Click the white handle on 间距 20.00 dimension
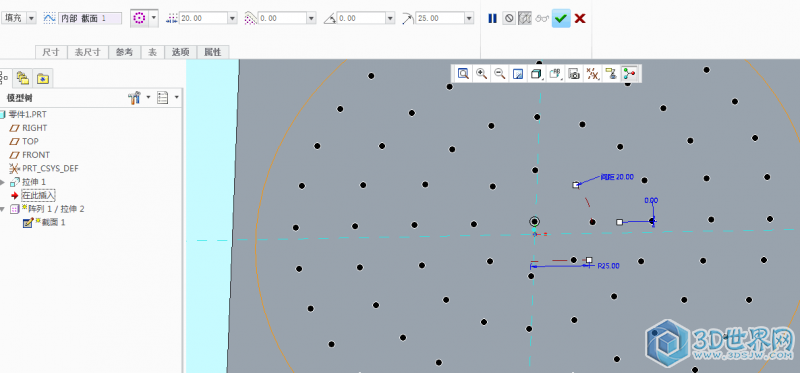The width and height of the screenshot is (800, 373). coord(576,185)
